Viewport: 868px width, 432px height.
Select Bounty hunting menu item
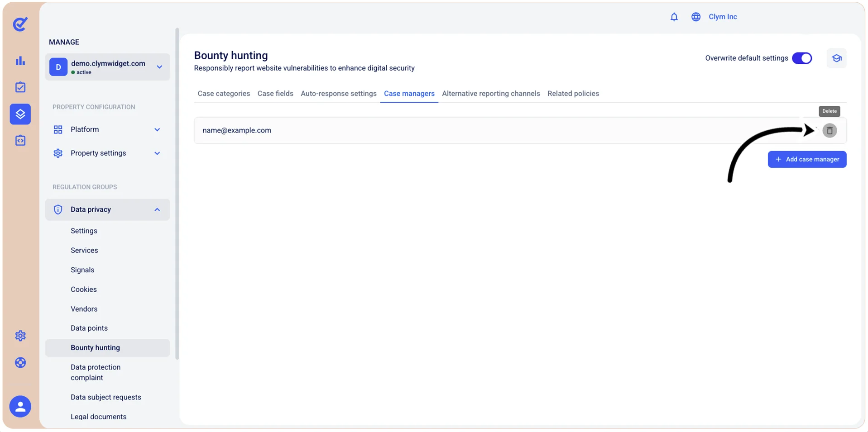pyautogui.click(x=108, y=348)
